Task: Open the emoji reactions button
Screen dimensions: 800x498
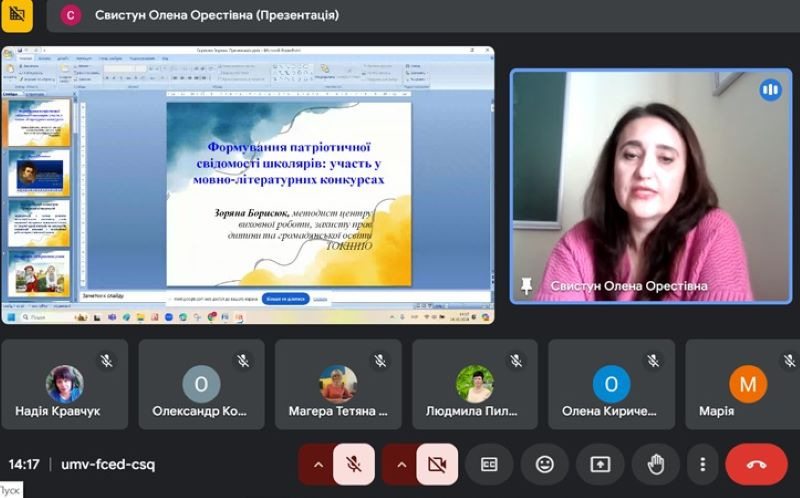Action: tap(544, 464)
